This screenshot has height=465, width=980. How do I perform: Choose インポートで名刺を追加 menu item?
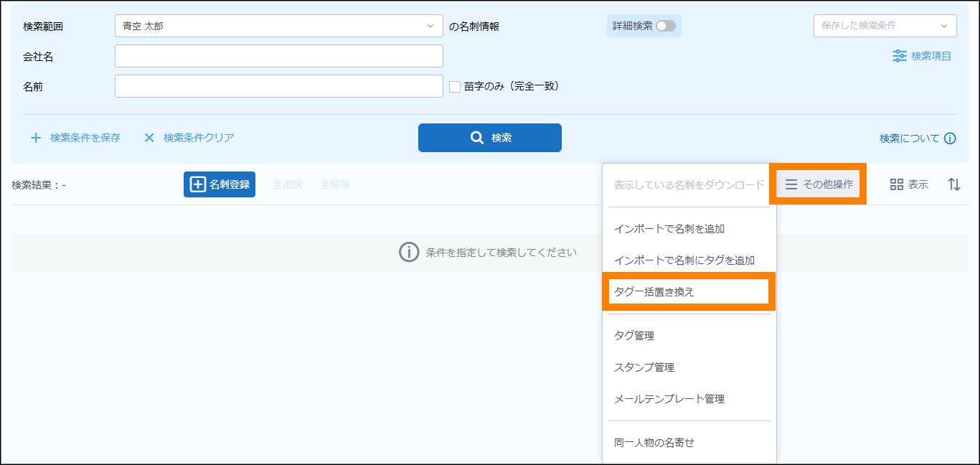pos(669,229)
